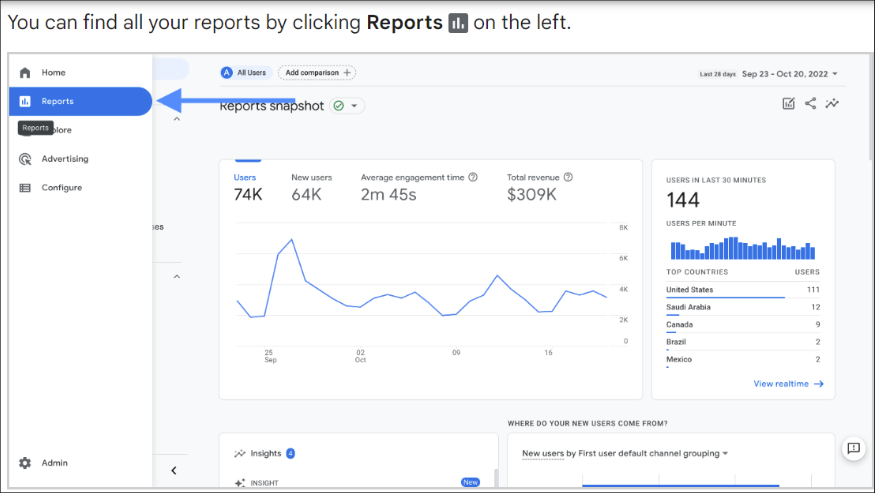Click the United States country row
Screen dimensions: 875x493
coord(743,291)
